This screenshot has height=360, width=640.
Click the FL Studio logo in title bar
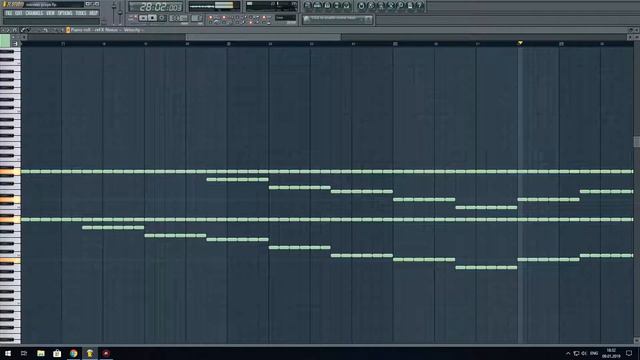click(x=13, y=4)
